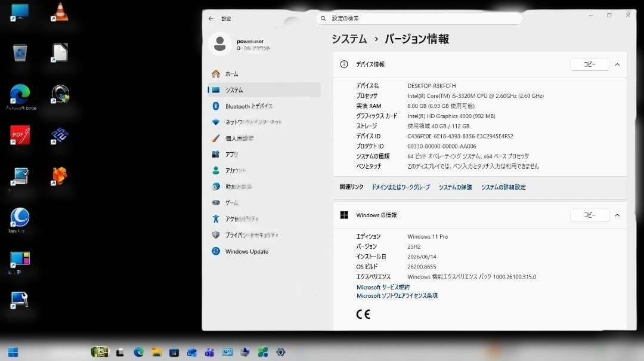Open the Glary Utilities crescent moon shortcut
Image resolution: width=644 pixels, height=361 pixels.
[x=20, y=218]
